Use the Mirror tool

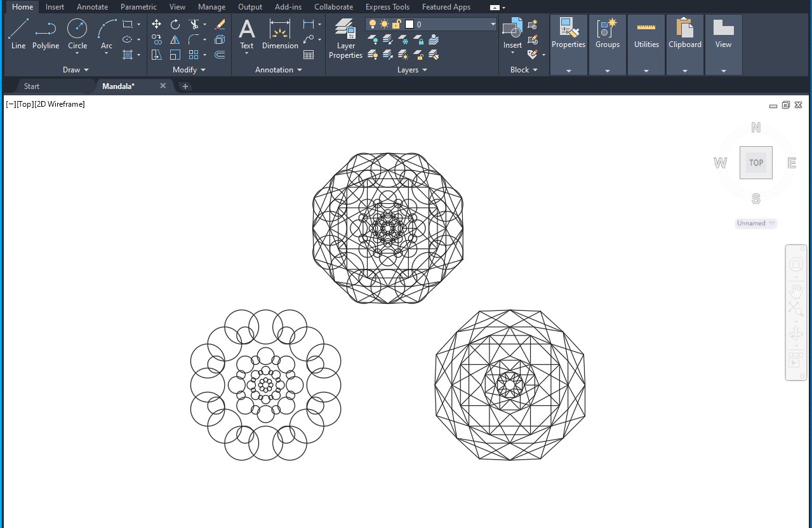coord(175,39)
